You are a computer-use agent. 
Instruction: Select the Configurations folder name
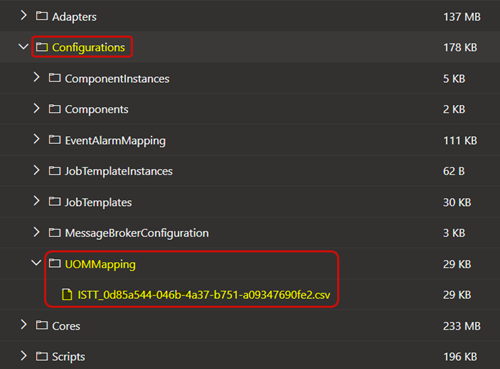(x=88, y=48)
